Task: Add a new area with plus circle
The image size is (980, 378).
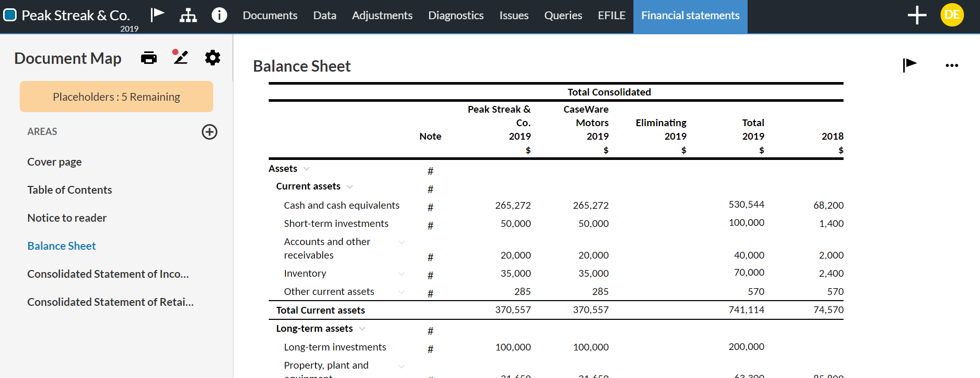Action: pos(209,132)
